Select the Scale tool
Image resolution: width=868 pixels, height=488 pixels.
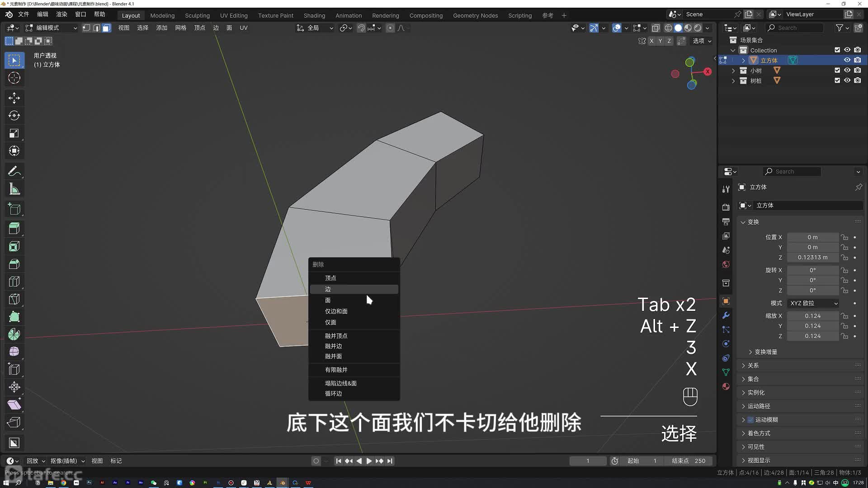point(14,133)
